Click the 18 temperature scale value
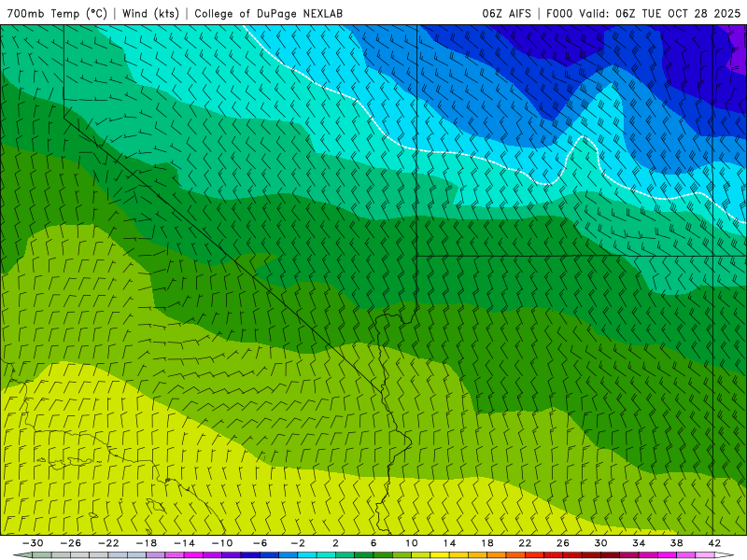 486,543
